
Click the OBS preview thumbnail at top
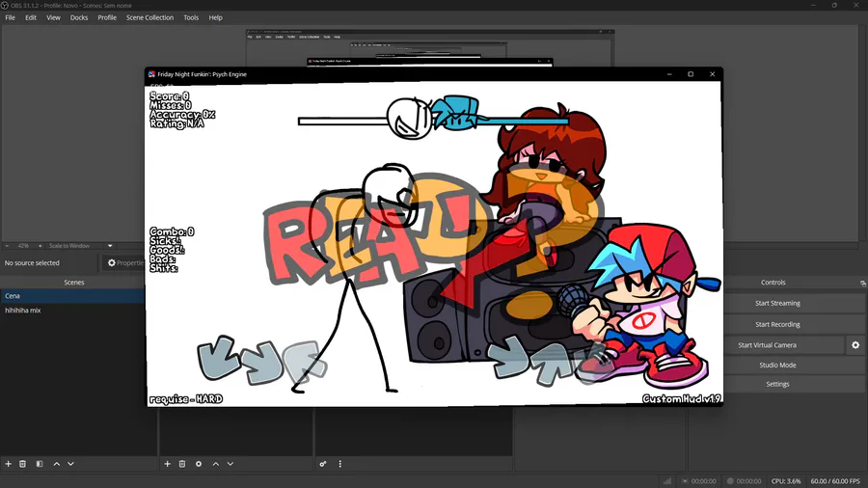point(430,47)
